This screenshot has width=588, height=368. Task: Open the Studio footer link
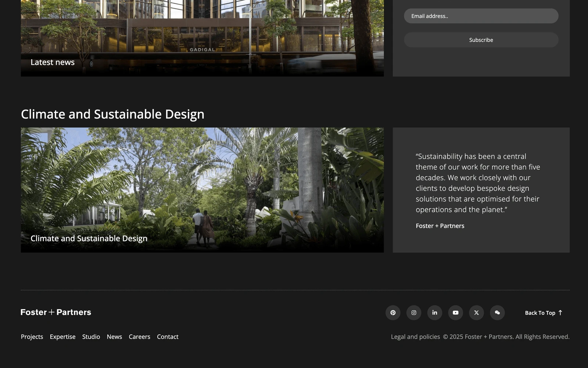(91, 337)
